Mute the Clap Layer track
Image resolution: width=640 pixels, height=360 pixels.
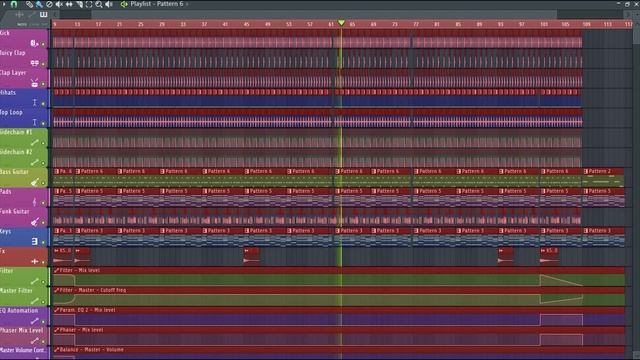(43, 84)
